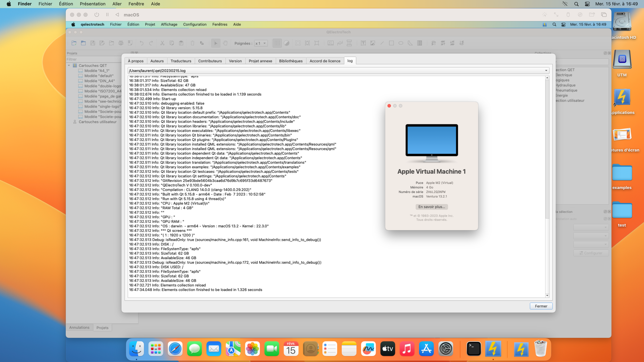
Task: Select the rectangle drawing tool
Action: coord(391,43)
